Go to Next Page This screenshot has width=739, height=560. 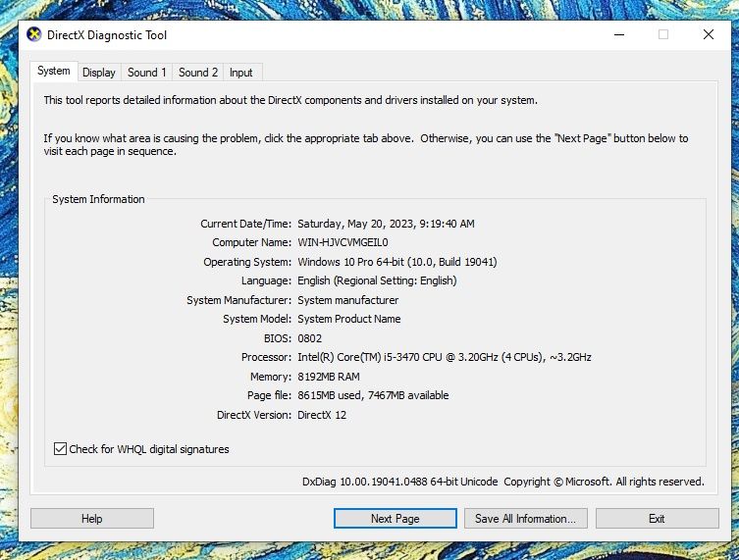click(395, 519)
